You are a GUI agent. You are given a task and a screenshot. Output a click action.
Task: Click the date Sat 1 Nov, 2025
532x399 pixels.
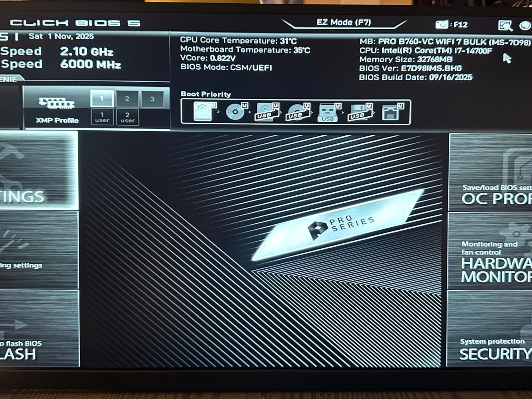coord(61,36)
